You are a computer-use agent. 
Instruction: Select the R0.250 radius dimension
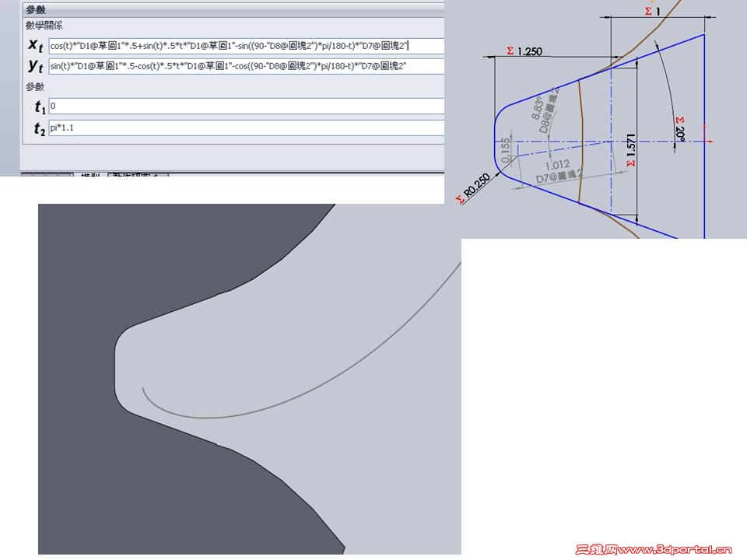473,189
